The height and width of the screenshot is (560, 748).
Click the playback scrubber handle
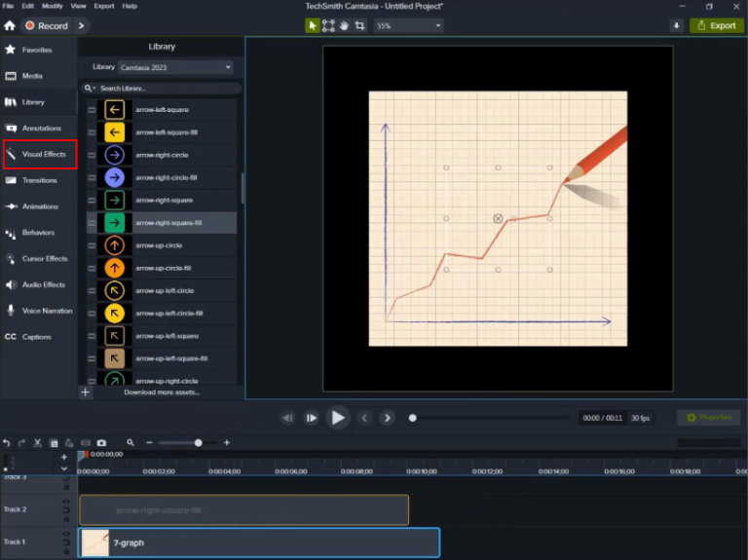tap(413, 419)
